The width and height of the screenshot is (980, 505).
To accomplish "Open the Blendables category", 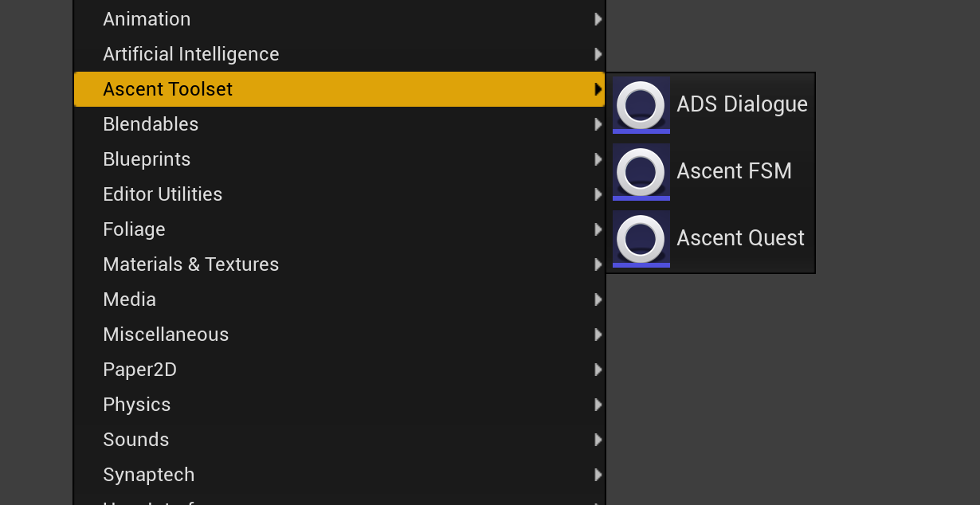I will pos(151,124).
